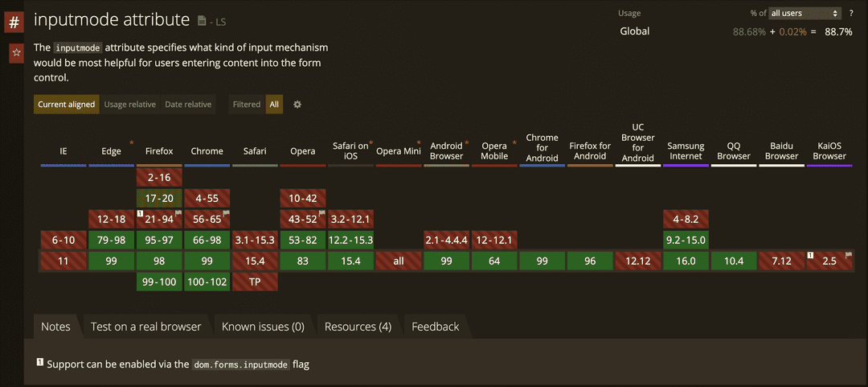
Task: Click Edge 12-18 cell
Action: coord(111,219)
